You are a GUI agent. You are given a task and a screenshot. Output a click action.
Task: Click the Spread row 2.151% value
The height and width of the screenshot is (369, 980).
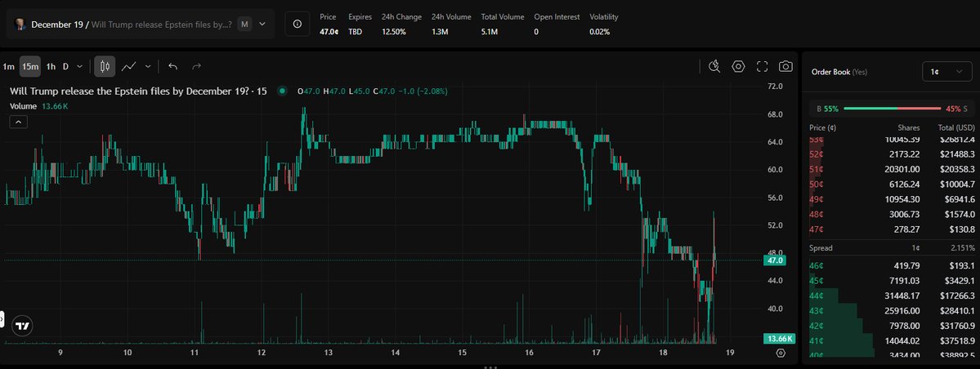pyautogui.click(x=963, y=248)
